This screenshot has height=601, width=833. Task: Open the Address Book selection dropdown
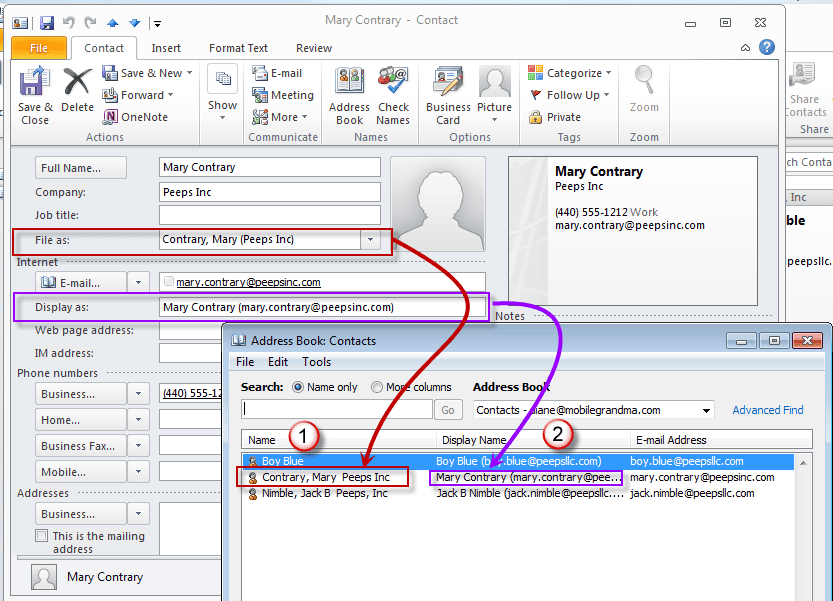[x=706, y=410]
